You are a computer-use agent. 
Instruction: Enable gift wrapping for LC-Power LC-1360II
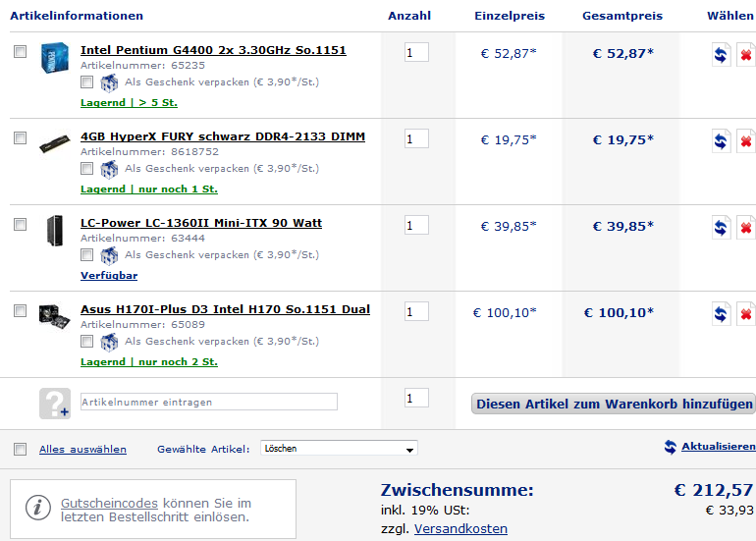(x=86, y=254)
